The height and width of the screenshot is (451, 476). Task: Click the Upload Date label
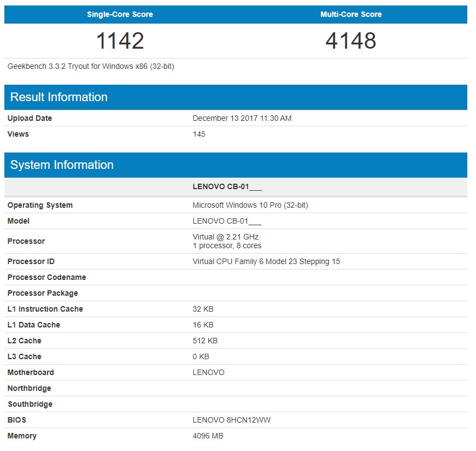click(x=30, y=118)
